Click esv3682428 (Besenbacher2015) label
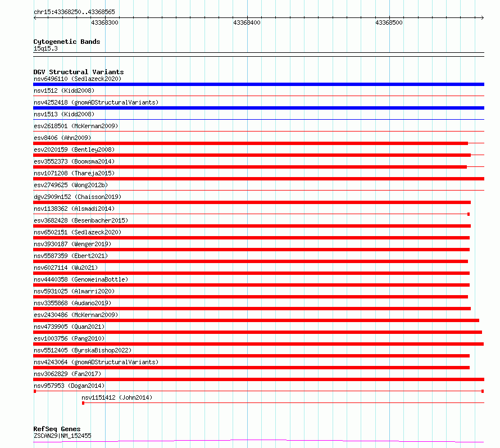Screen dimensions: 500x448 tap(81, 220)
